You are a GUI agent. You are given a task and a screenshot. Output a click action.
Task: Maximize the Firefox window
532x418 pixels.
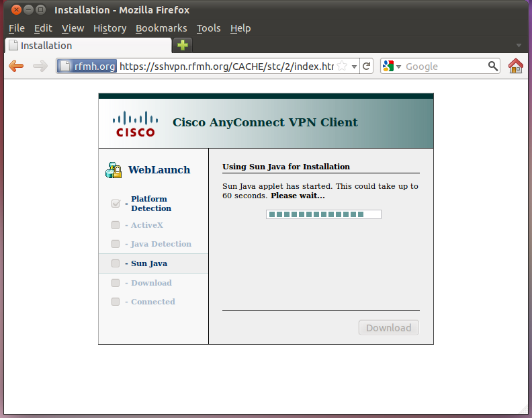pos(40,10)
